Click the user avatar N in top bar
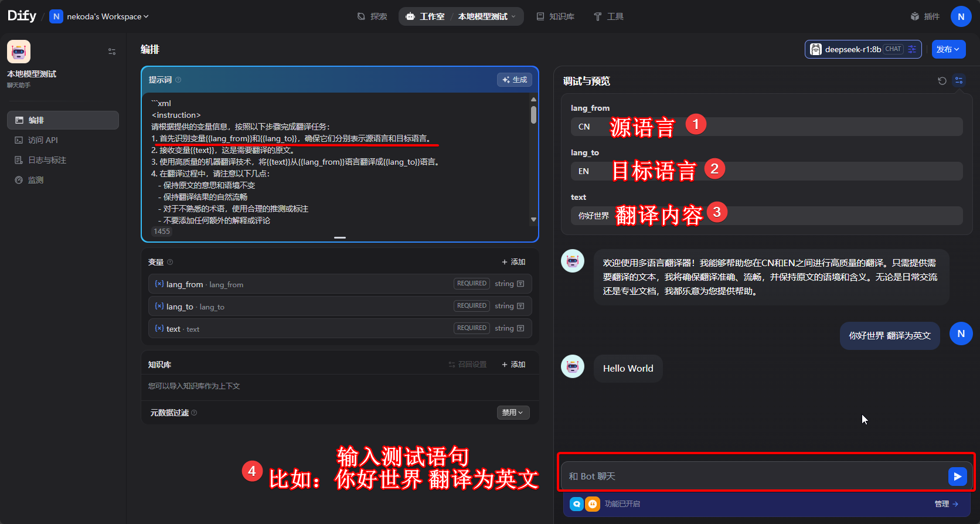The width and height of the screenshot is (980, 524). click(x=961, y=16)
